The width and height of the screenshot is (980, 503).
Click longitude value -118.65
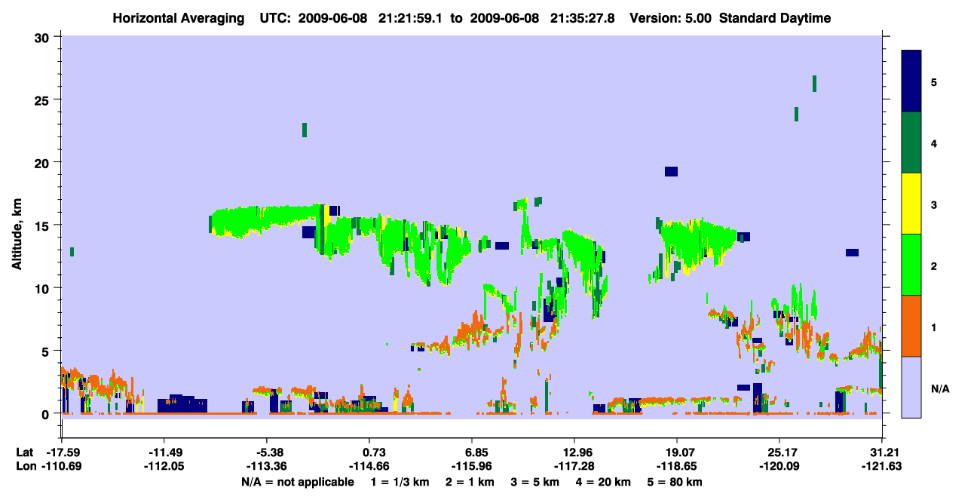676,466
